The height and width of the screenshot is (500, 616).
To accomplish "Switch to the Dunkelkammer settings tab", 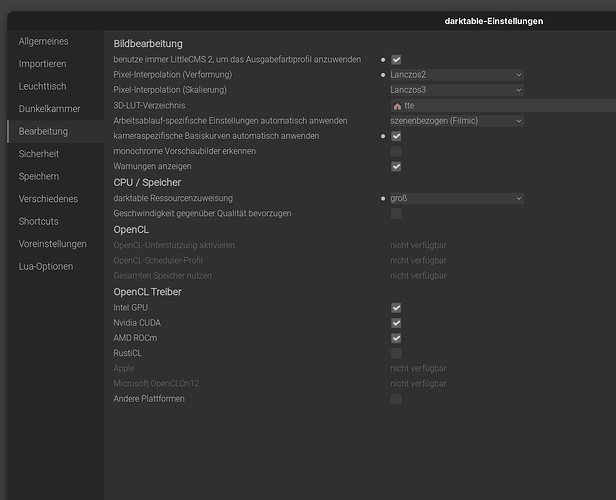I will (50, 109).
